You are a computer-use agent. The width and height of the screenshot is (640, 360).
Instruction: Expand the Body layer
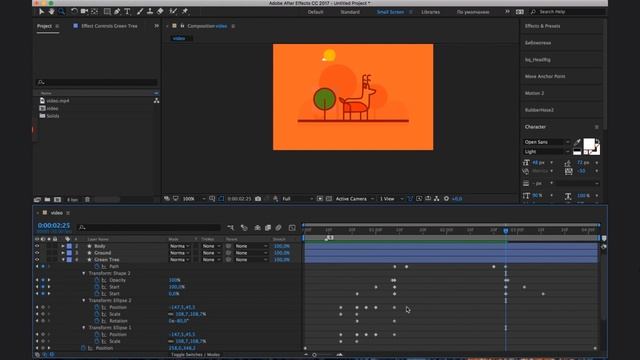click(63, 246)
